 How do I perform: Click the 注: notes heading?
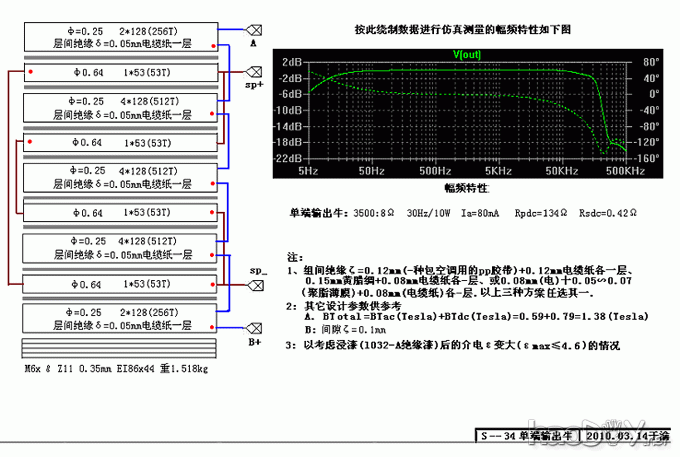pyautogui.click(x=294, y=257)
